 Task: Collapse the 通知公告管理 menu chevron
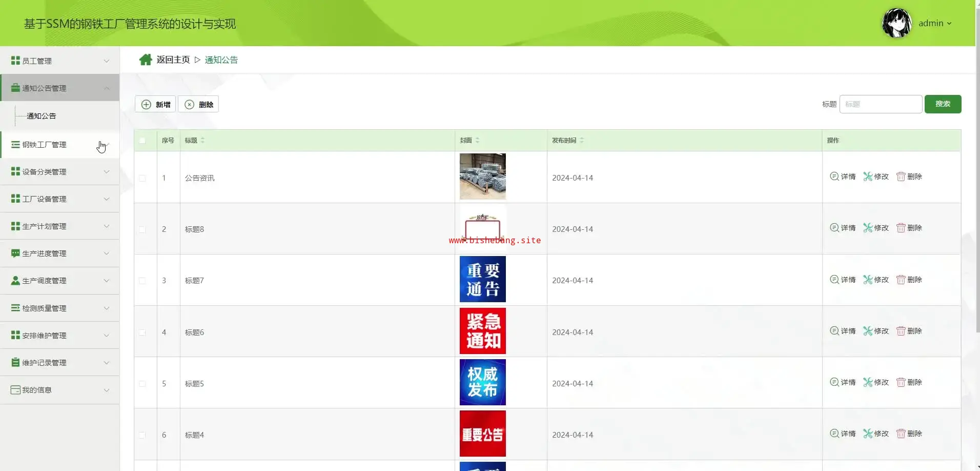(107, 88)
